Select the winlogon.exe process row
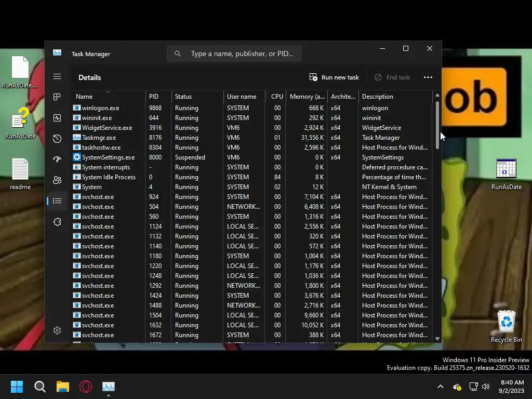This screenshot has width=532, height=399. click(252, 108)
